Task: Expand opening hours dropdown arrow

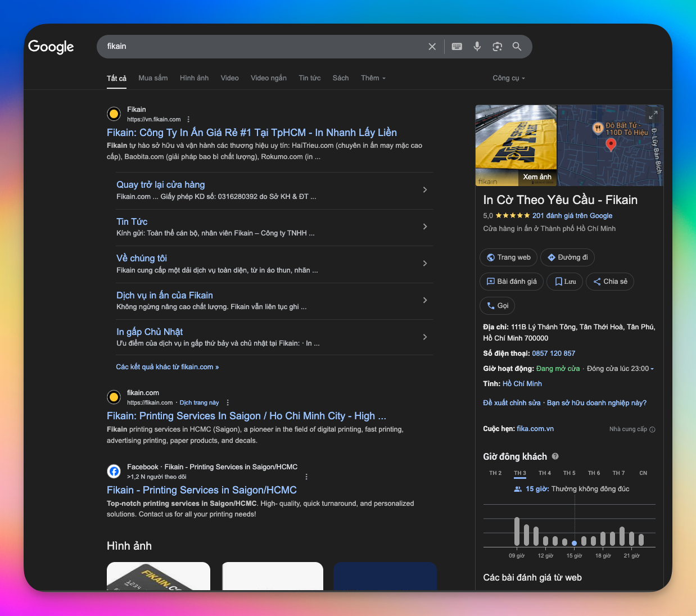Action: pos(652,369)
